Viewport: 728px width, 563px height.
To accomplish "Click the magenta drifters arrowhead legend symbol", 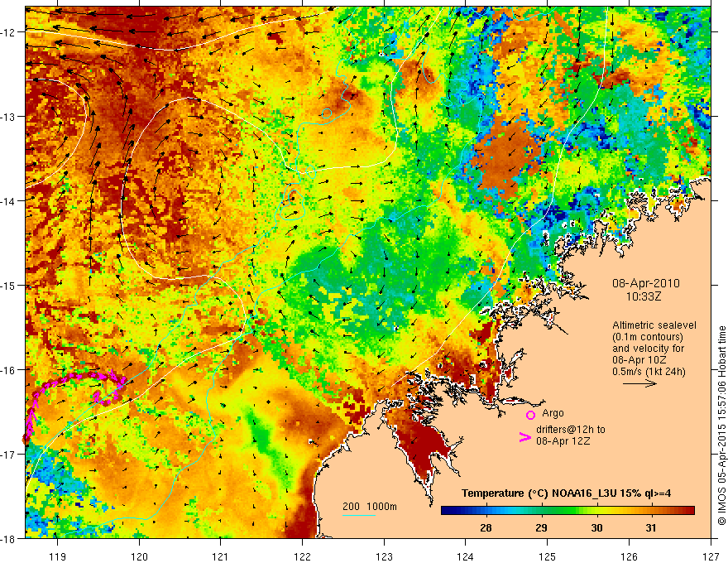I will point(524,437).
